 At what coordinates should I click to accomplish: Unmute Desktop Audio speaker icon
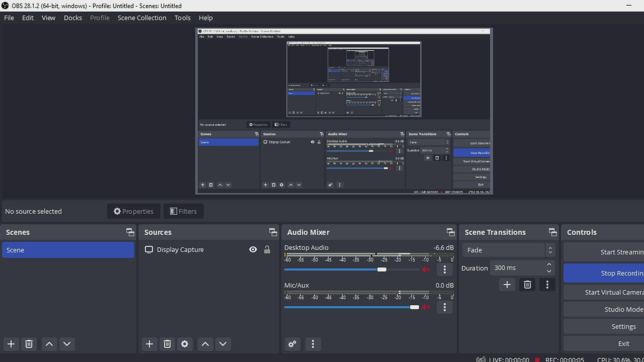(x=426, y=269)
